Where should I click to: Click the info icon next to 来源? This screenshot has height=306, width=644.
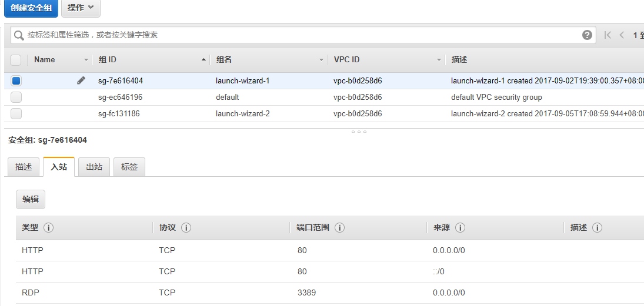(x=460, y=228)
